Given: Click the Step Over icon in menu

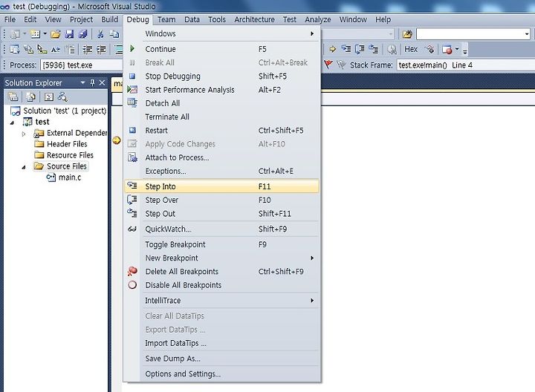Looking at the screenshot, I should 132,200.
